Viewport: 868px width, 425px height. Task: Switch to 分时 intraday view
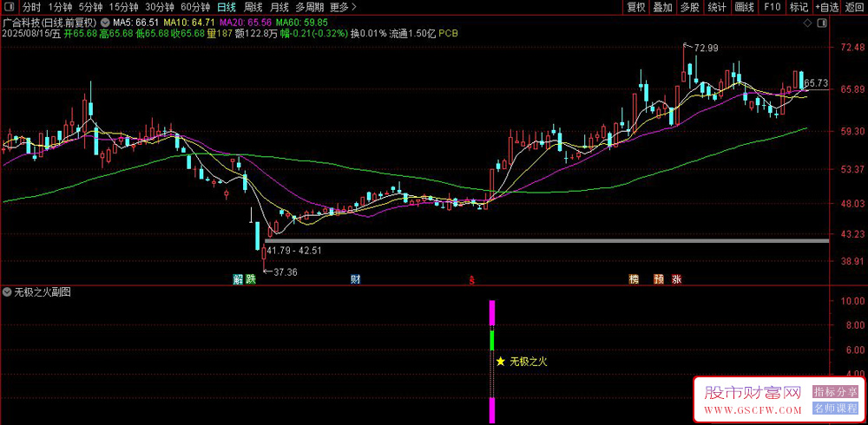pyautogui.click(x=31, y=7)
